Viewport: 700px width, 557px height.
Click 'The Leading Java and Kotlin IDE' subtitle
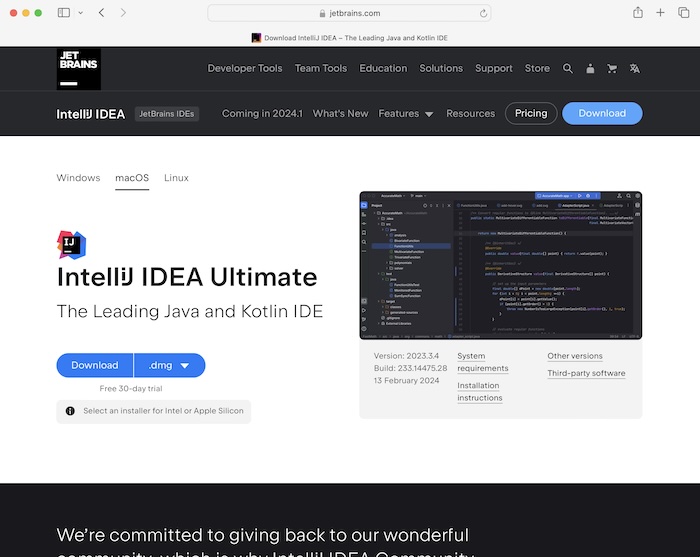(190, 312)
